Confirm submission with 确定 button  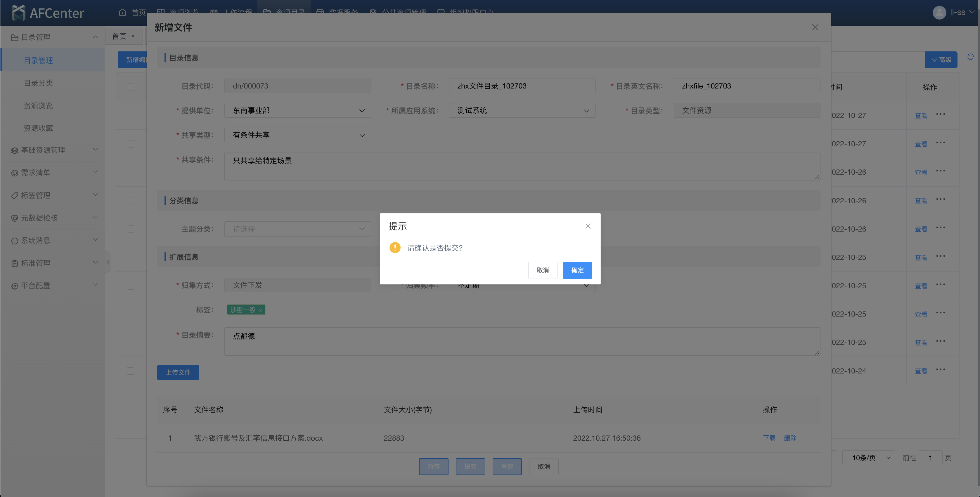pyautogui.click(x=577, y=270)
